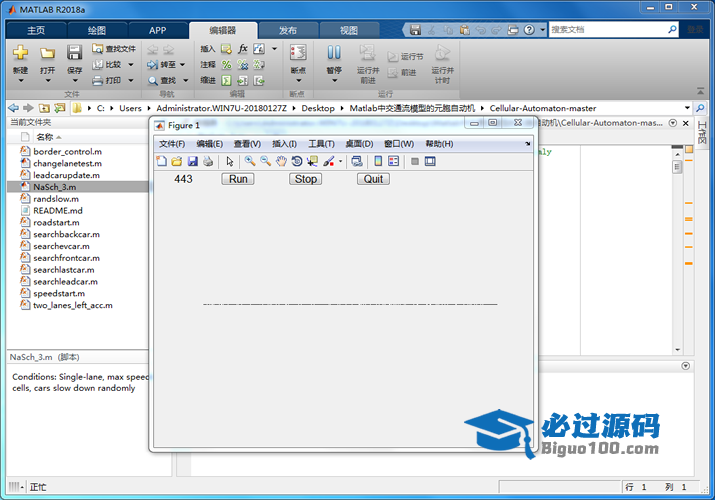Switch to the 发布 tab

pyautogui.click(x=288, y=31)
